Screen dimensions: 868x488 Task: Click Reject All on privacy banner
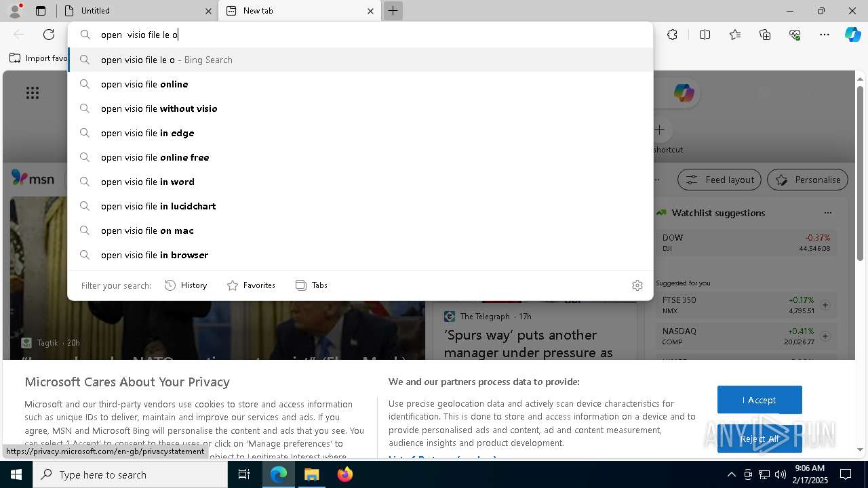759,439
